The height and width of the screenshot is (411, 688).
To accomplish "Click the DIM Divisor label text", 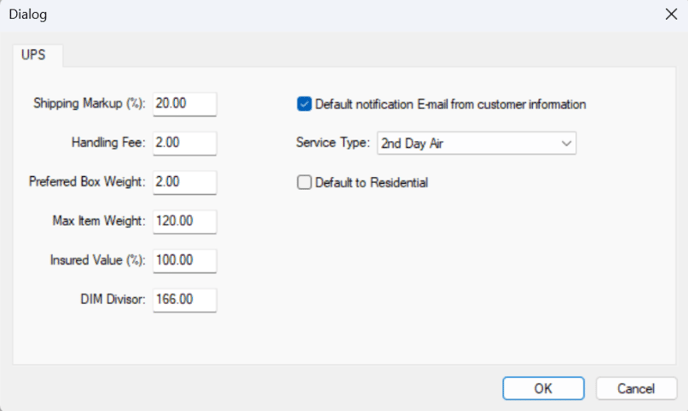I will [x=113, y=299].
